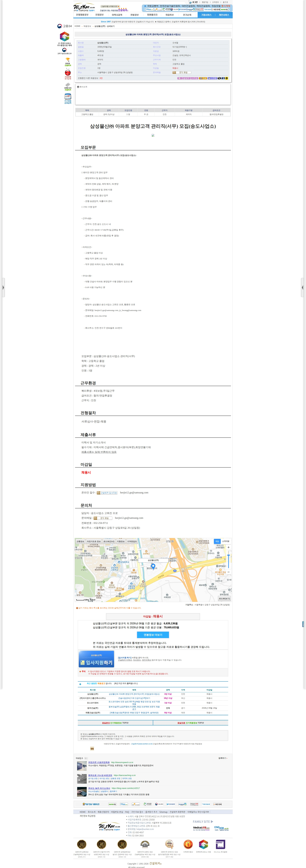The width and height of the screenshot is (306, 868).
Task: Open 키움면접학원 ad thumbnail
Action: tap(82, 766)
